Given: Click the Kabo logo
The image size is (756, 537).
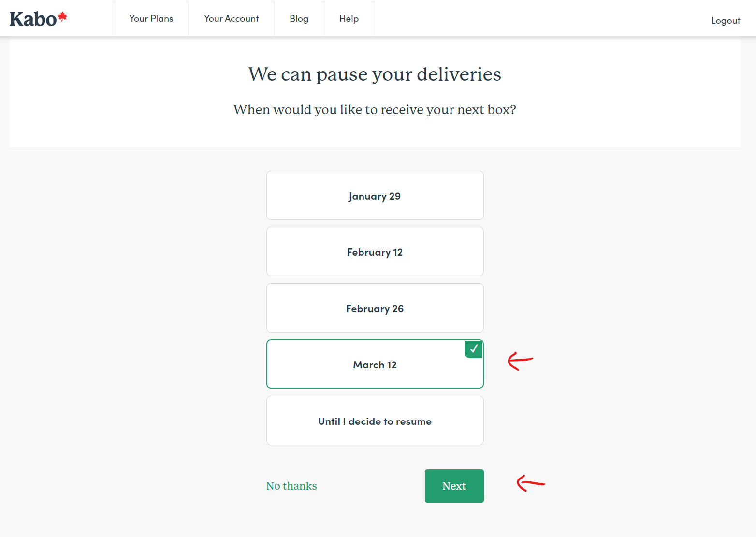Looking at the screenshot, I should [x=38, y=19].
